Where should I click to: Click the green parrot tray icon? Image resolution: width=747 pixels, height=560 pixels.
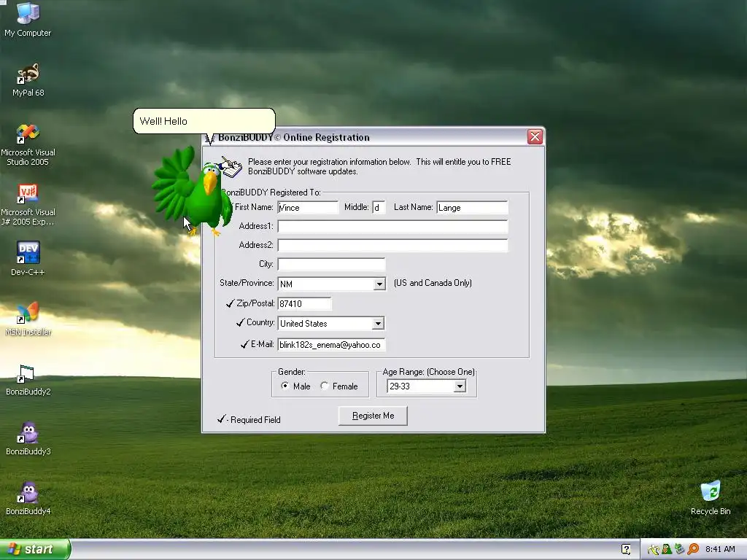click(667, 550)
